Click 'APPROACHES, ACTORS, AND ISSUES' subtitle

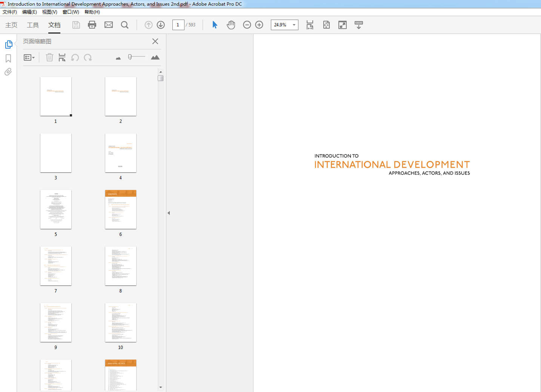tap(429, 173)
